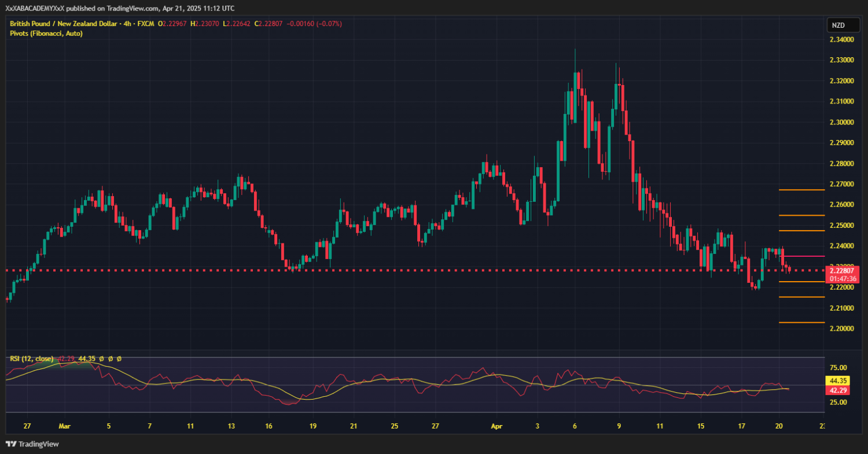Click the Apr label on the date axis
868x454 pixels.
pyautogui.click(x=497, y=426)
